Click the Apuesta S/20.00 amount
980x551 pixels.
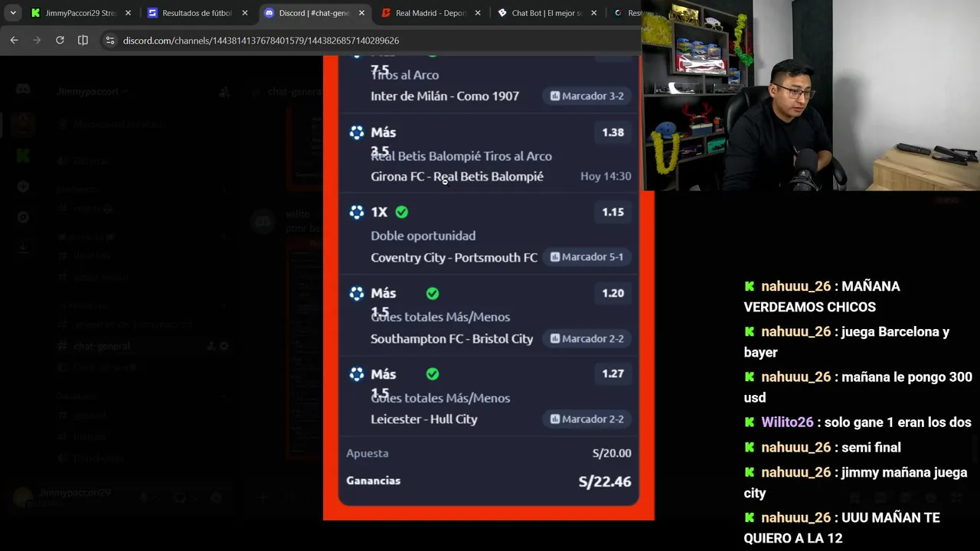pos(612,453)
